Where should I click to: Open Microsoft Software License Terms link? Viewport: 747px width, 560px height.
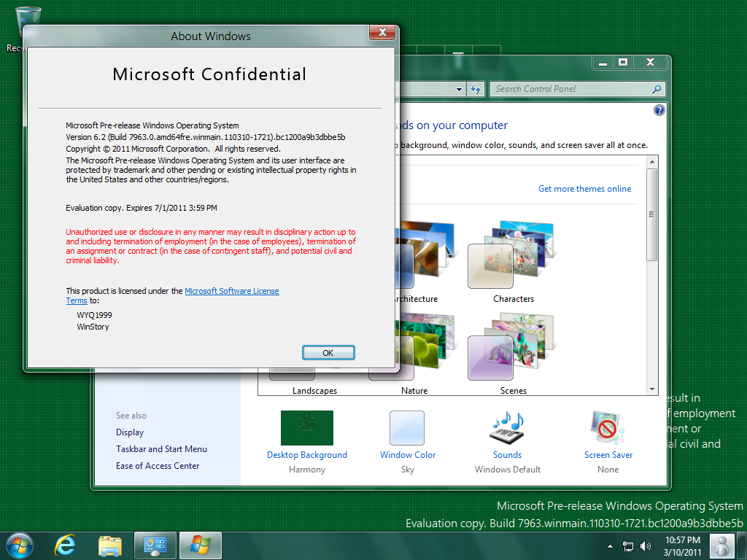[x=231, y=291]
